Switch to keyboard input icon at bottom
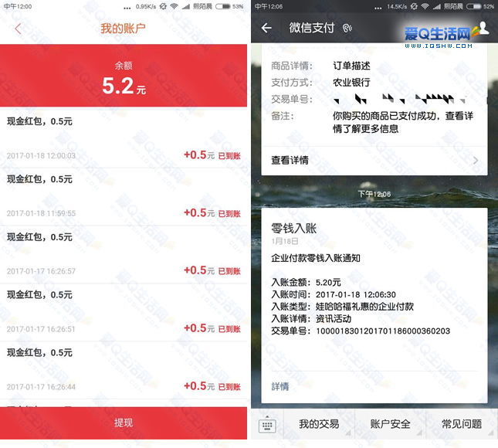This screenshot has height=448, width=498. pos(267,425)
